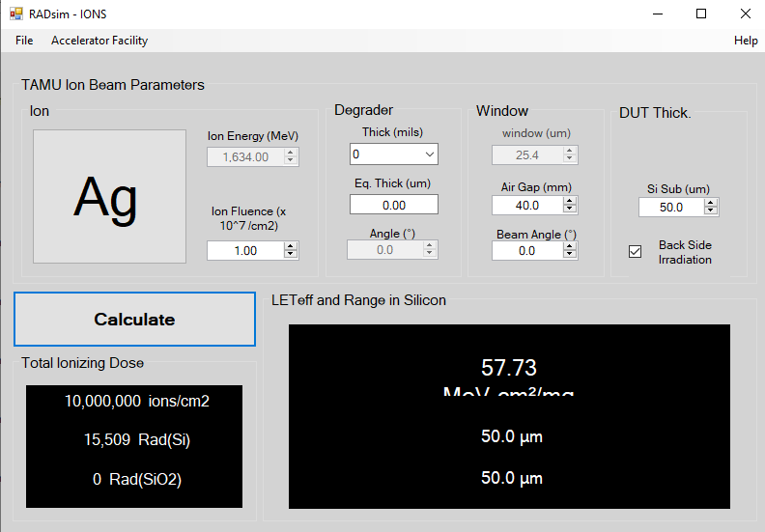Minimize the RADsim window
Image resolution: width=765 pixels, height=532 pixels.
[658, 14]
